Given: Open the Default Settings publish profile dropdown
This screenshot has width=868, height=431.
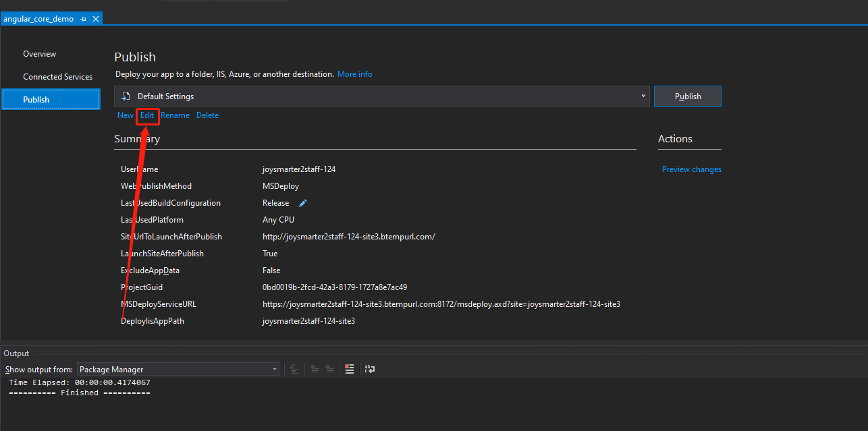Looking at the screenshot, I should coord(381,95).
